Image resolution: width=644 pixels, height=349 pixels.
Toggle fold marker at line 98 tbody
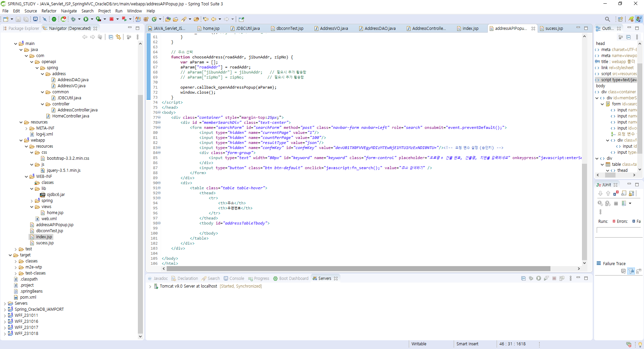click(159, 223)
